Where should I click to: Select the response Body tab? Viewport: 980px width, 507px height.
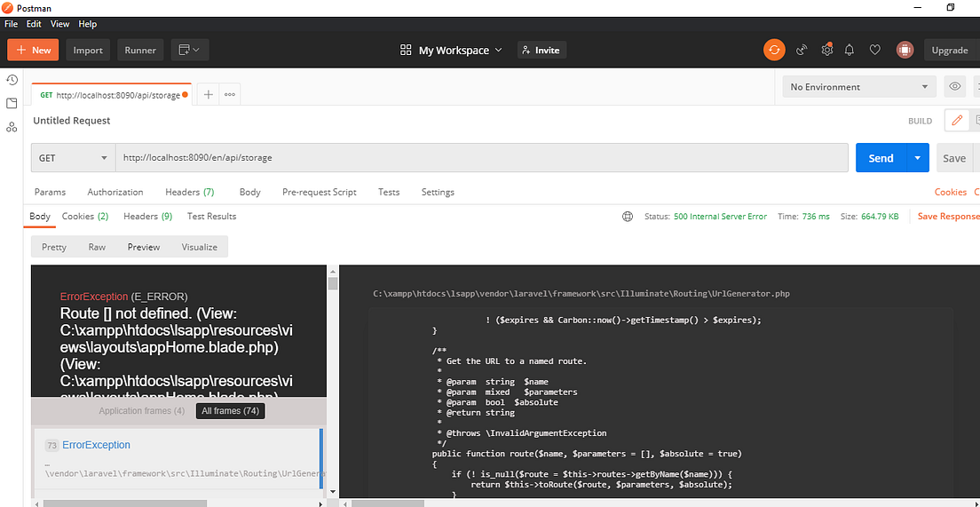coord(40,217)
